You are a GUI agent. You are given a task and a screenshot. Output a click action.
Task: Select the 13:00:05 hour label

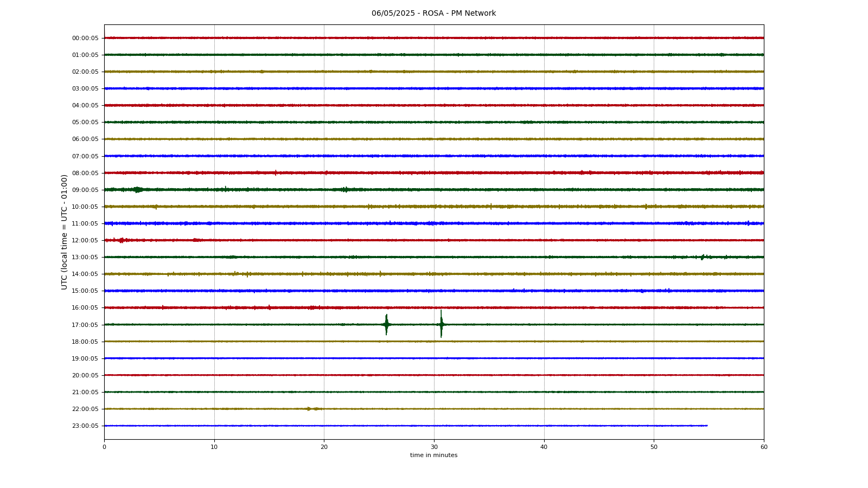tap(85, 257)
